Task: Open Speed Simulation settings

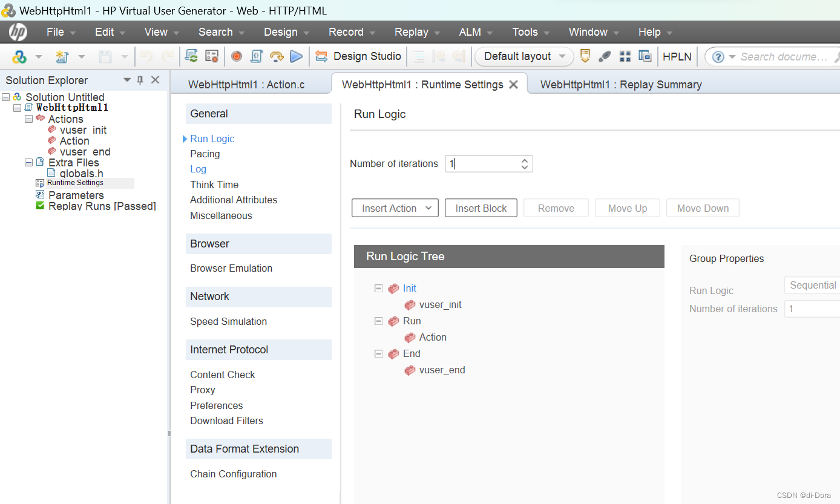Action: [x=228, y=321]
